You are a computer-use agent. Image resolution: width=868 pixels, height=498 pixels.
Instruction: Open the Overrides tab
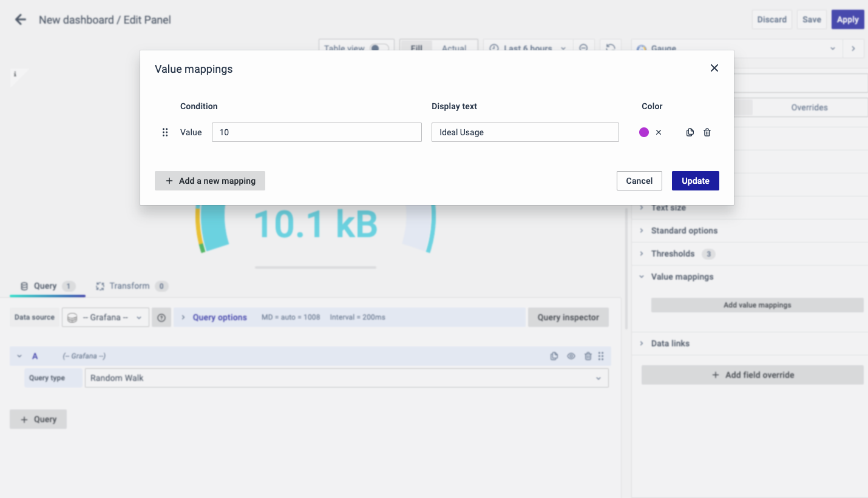809,107
